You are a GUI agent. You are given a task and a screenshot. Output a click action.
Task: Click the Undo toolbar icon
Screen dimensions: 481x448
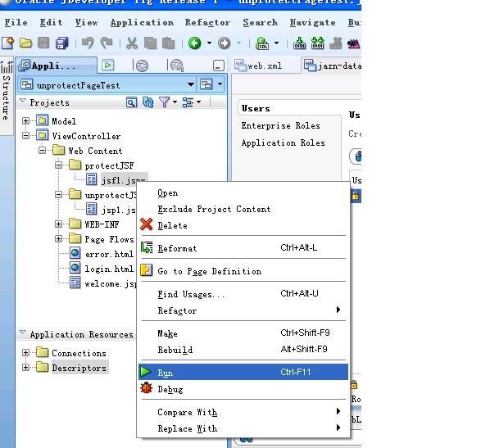(88, 43)
